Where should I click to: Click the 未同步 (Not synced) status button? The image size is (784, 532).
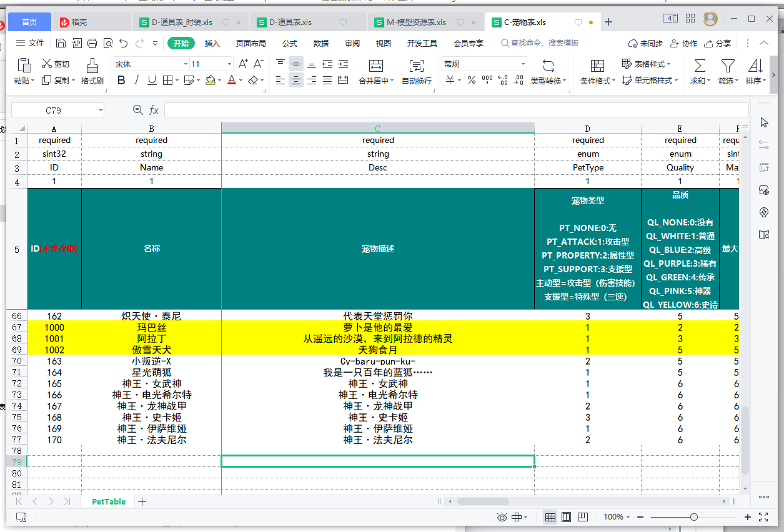tap(645, 43)
